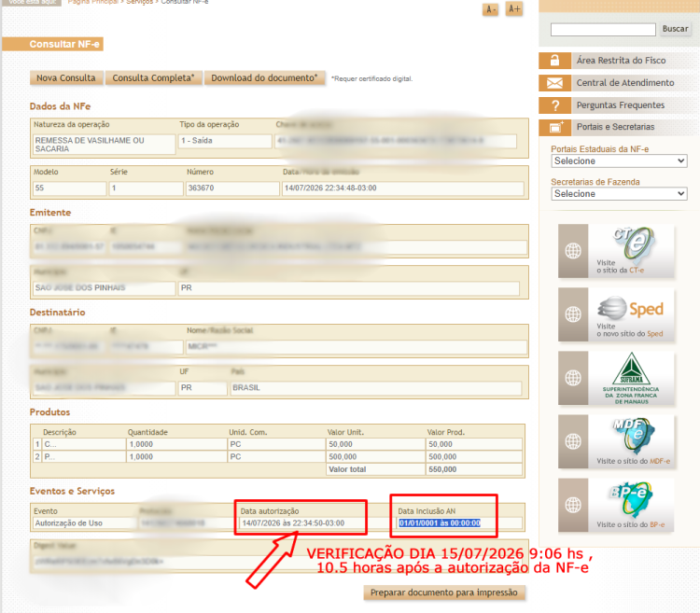Click globe icon beside Sped banner
Screen dimensions: 700x613
pos(573,314)
